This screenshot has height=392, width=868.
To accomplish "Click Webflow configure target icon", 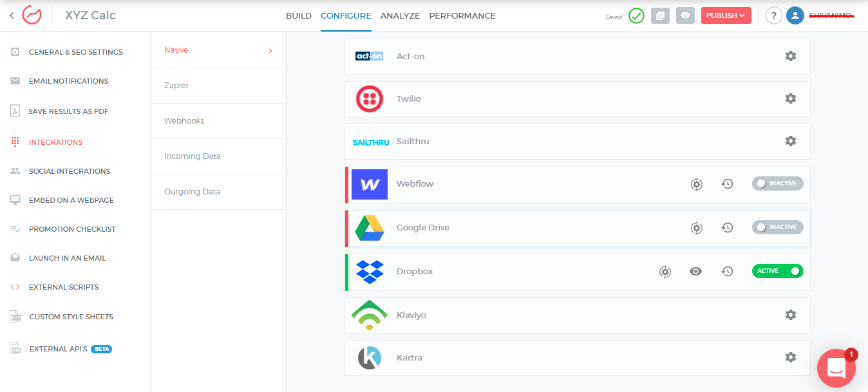I will [697, 184].
